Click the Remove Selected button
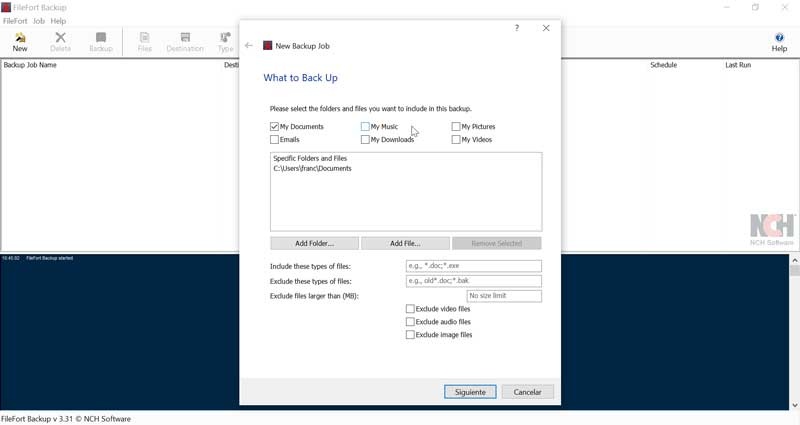This screenshot has width=800, height=425. [x=496, y=243]
